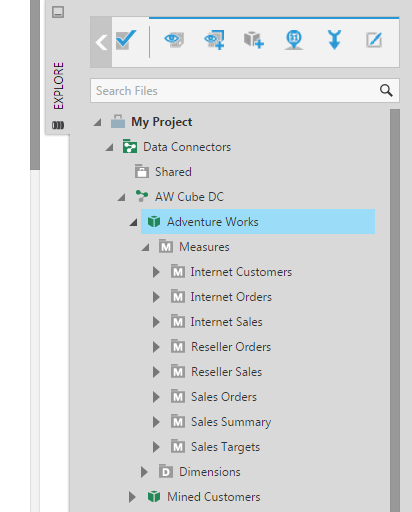Click the M icon beside Internet Orders

click(x=178, y=296)
